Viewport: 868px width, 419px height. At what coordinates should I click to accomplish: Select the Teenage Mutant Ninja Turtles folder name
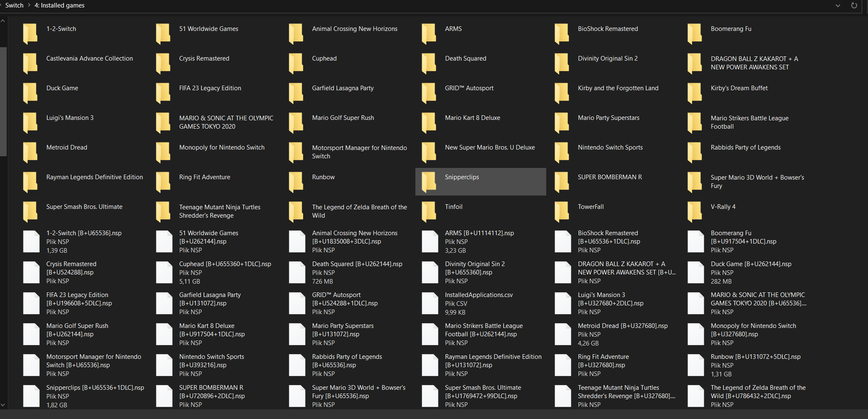[219, 211]
